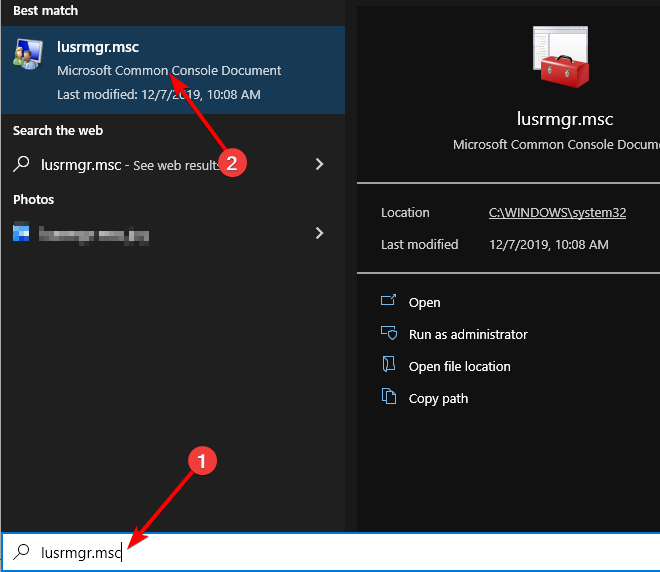Click the Open file location icon
This screenshot has width=660, height=572.
coord(389,366)
